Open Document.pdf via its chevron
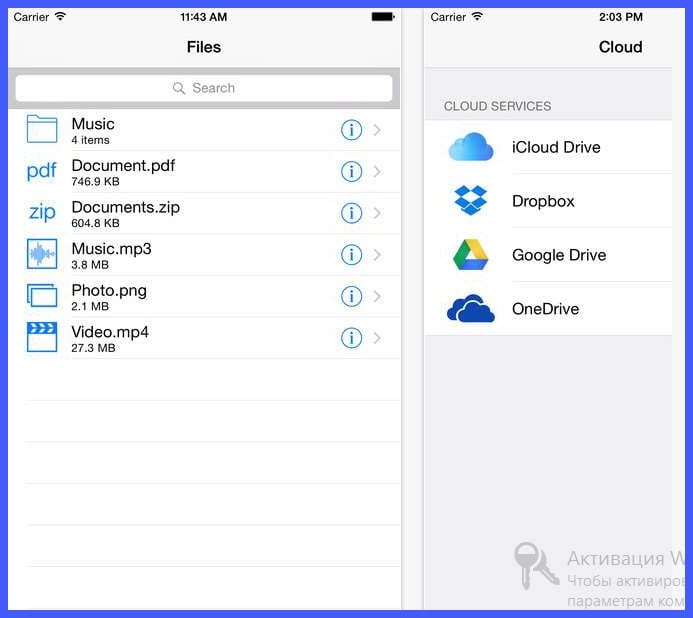Viewport: 693px width, 618px height. point(377,172)
